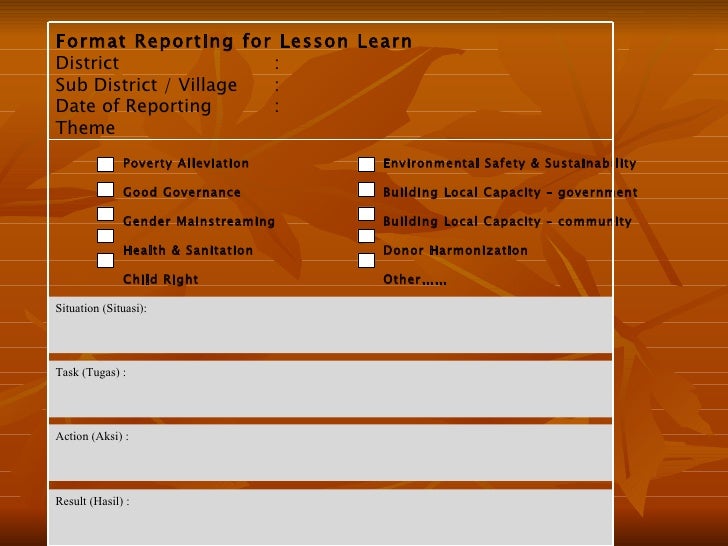Check the last left-column box, Child Right

click(105, 260)
